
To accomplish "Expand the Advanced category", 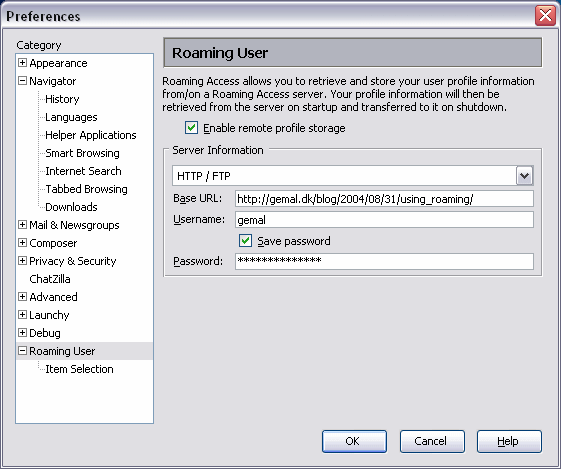I will 22,297.
